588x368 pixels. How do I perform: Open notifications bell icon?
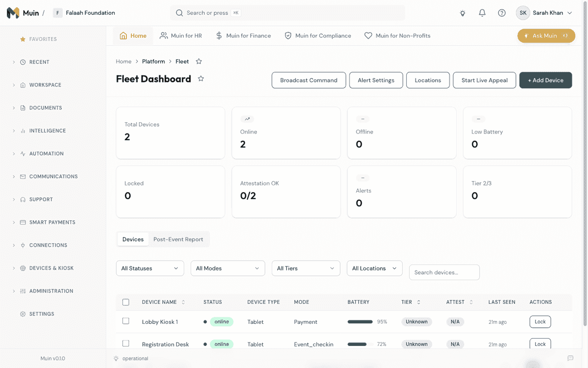[482, 13]
